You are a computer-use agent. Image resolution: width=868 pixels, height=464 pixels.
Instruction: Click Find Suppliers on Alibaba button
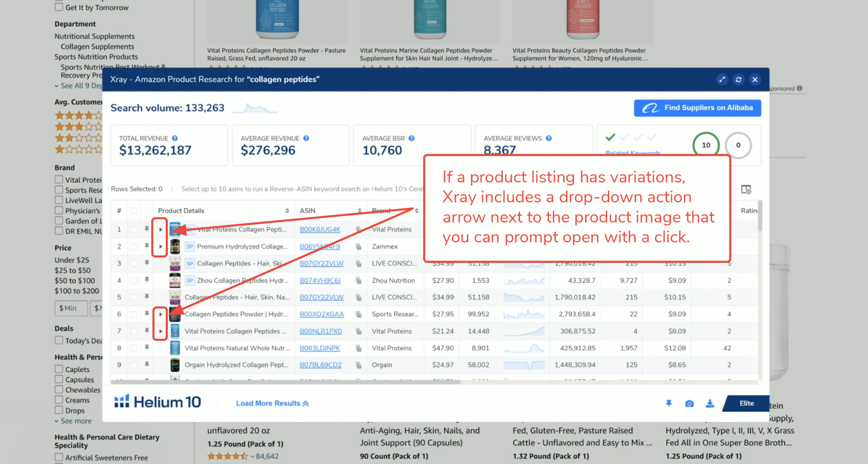point(697,108)
